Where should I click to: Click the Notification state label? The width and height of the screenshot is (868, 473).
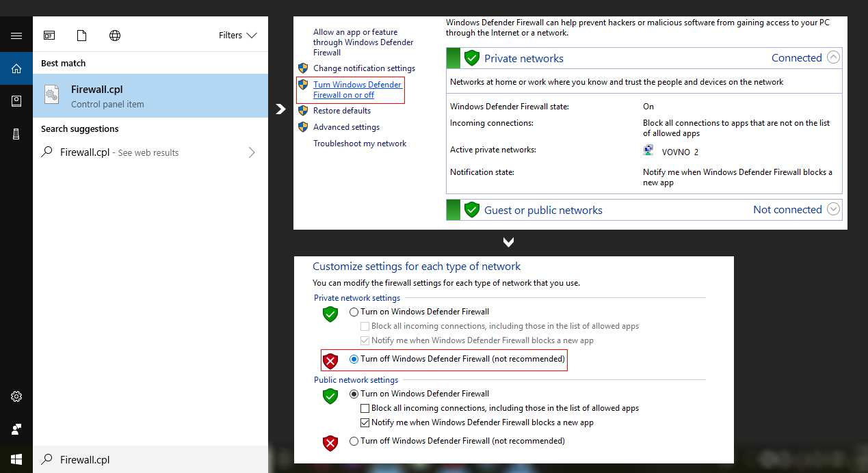coord(482,172)
